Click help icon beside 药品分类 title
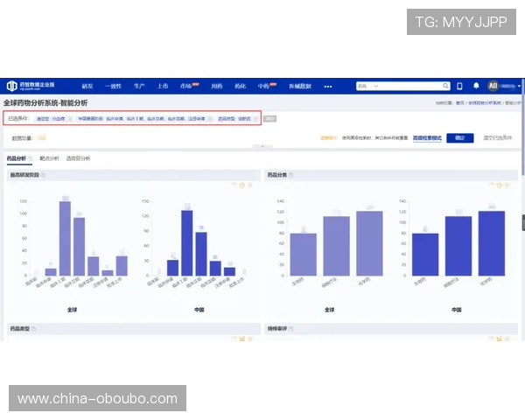 pyautogui.click(x=290, y=175)
